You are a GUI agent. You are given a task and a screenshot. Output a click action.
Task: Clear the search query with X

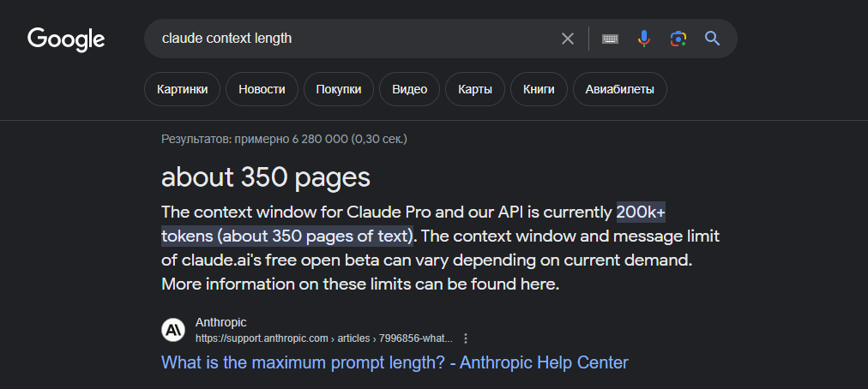(x=568, y=39)
